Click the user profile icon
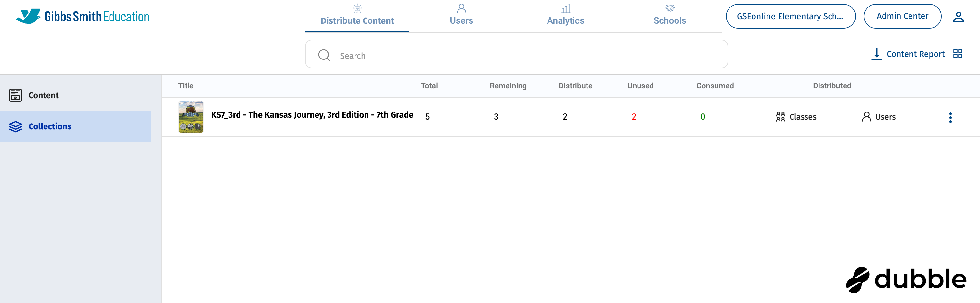The width and height of the screenshot is (980, 303). (958, 17)
